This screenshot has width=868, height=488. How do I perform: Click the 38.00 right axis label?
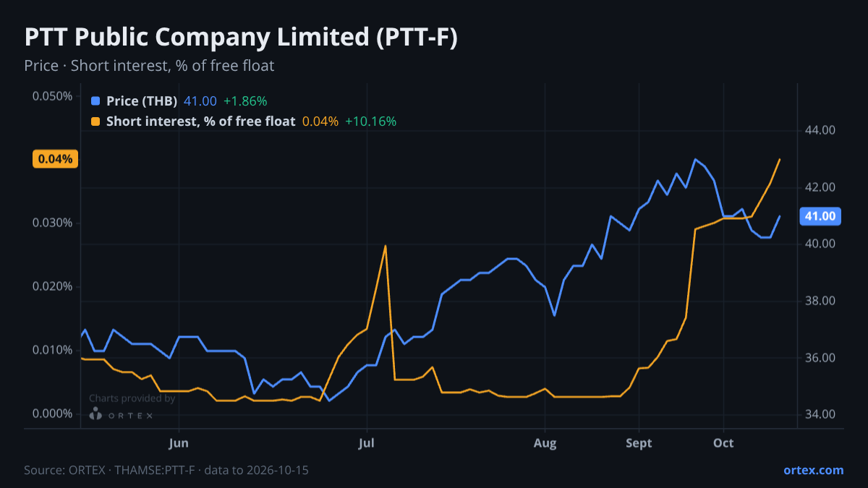coord(820,301)
